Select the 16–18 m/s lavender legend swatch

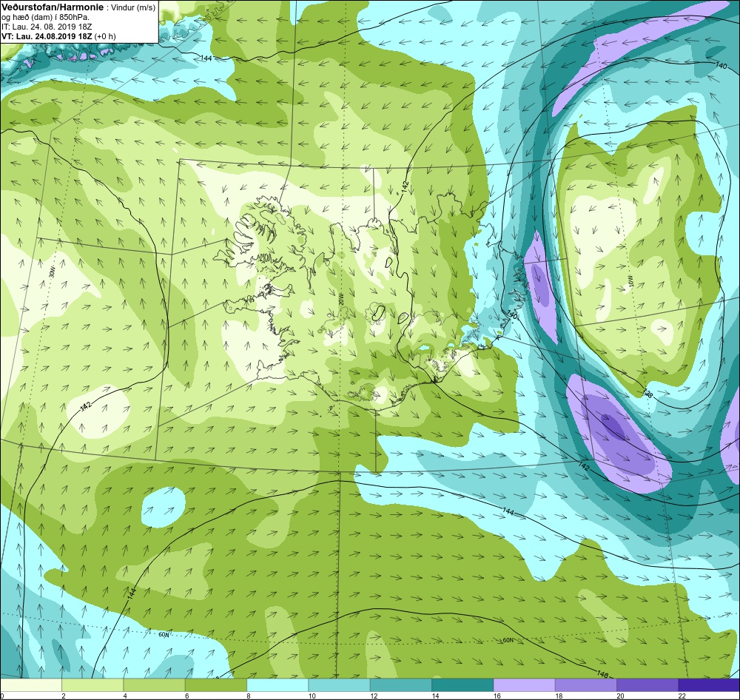(524, 685)
